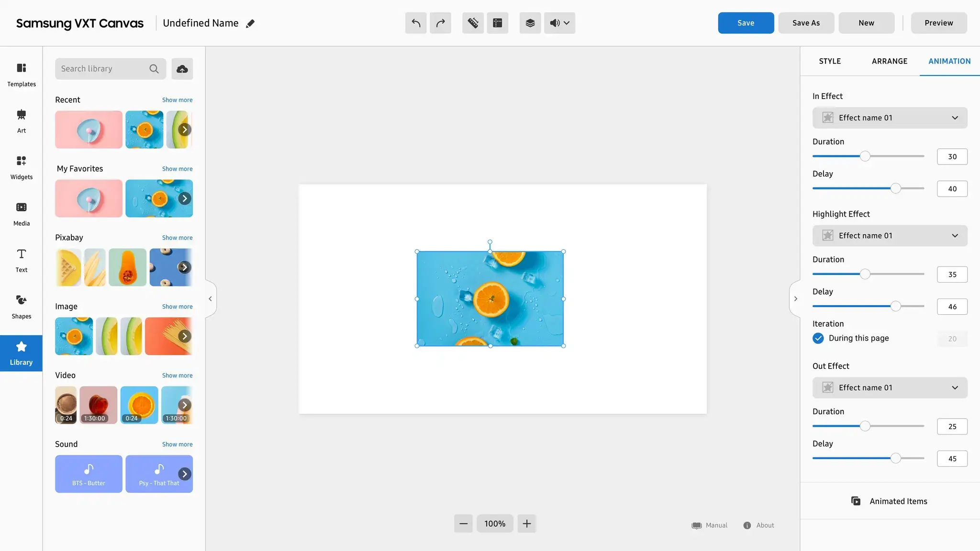Viewport: 980px width, 551px height.
Task: Click the Save As button
Action: coord(806,23)
